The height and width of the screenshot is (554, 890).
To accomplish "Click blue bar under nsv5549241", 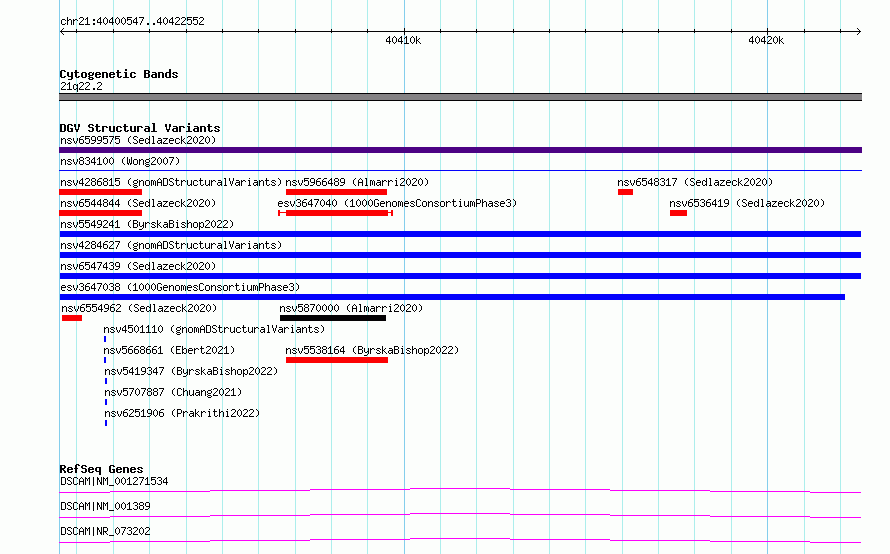I will [x=460, y=234].
